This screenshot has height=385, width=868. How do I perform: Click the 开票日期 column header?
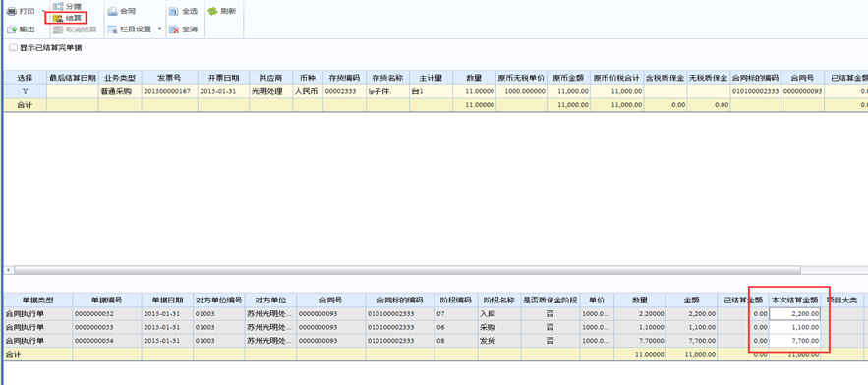pyautogui.click(x=223, y=78)
